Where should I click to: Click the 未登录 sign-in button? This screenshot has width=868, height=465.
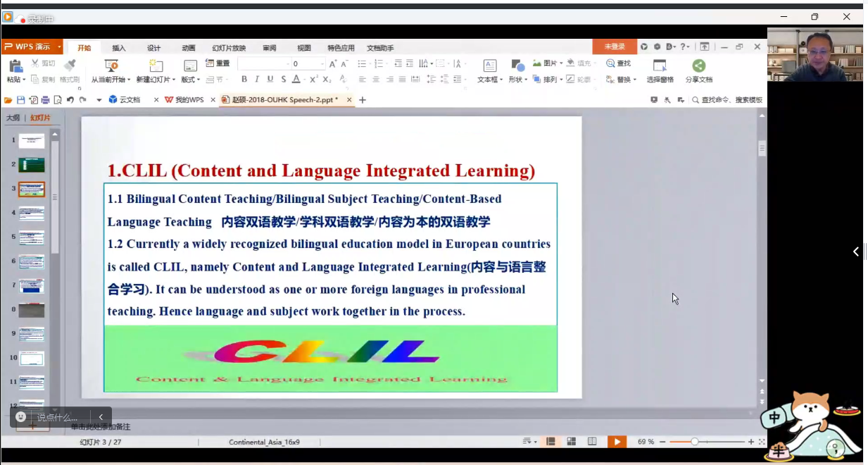(x=615, y=46)
